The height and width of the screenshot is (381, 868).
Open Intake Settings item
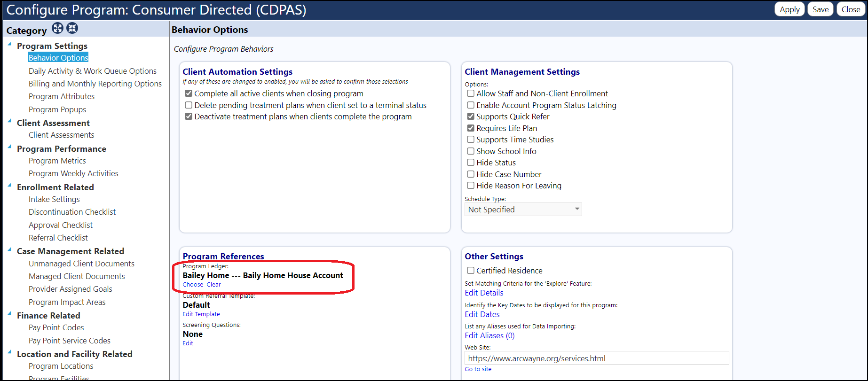(54, 199)
